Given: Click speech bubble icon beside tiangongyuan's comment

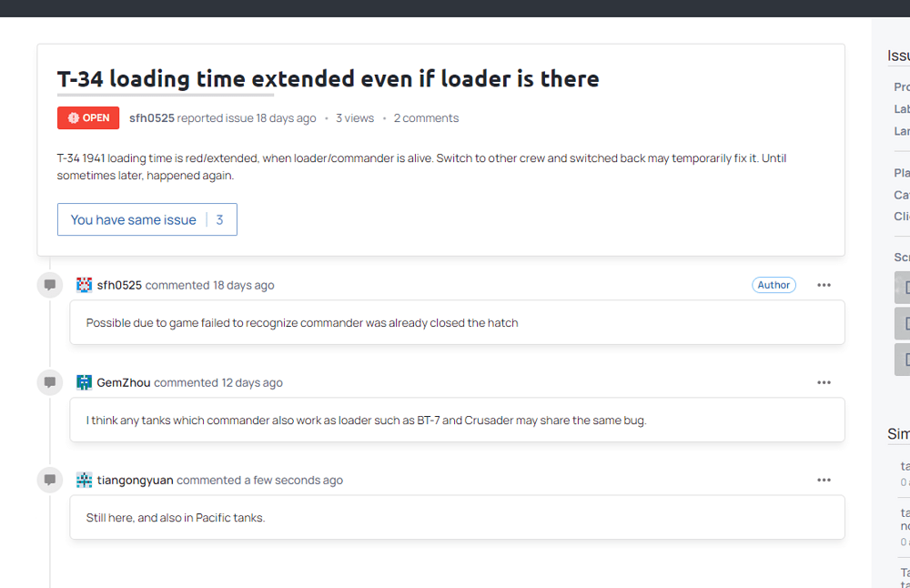Looking at the screenshot, I should 50,480.
